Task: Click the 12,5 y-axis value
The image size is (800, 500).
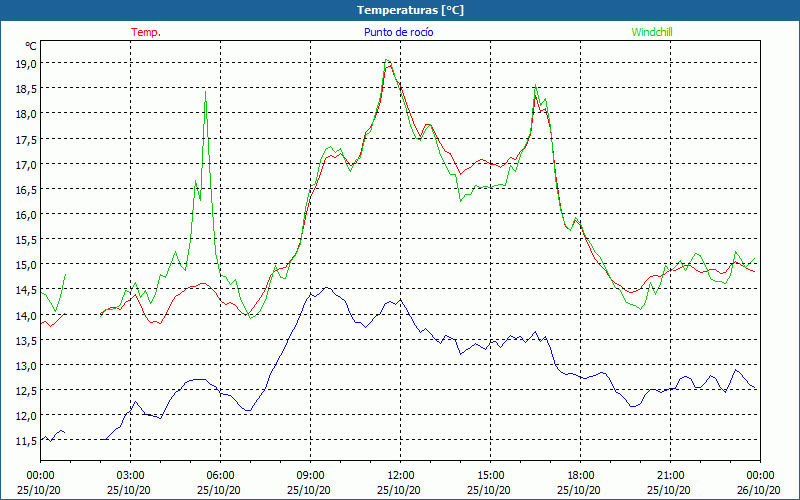Action: coord(26,391)
